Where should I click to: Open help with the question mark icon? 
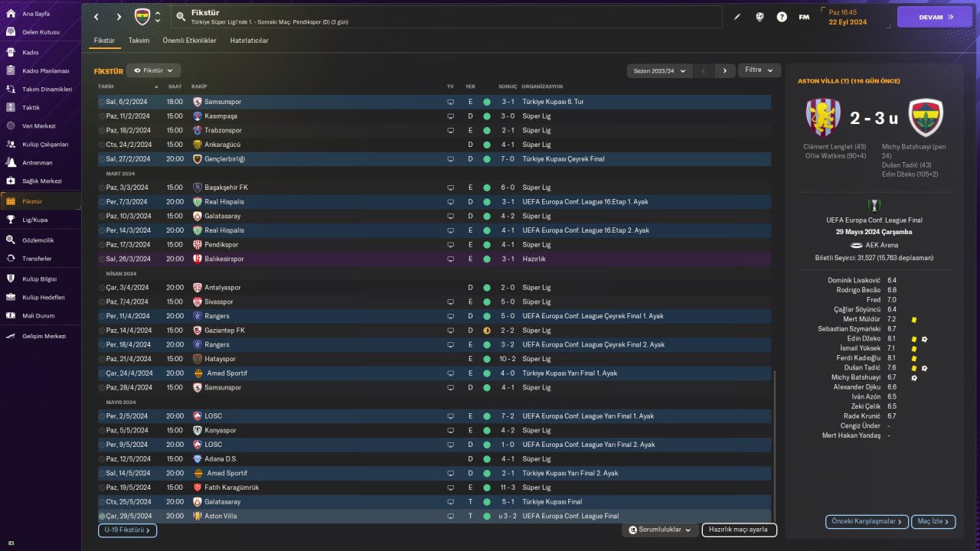coord(782,17)
